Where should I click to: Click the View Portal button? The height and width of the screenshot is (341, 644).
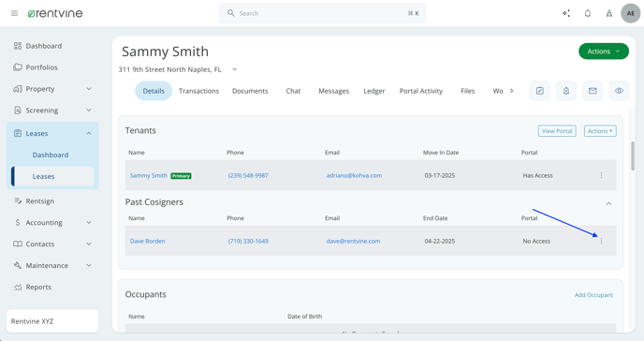point(557,131)
